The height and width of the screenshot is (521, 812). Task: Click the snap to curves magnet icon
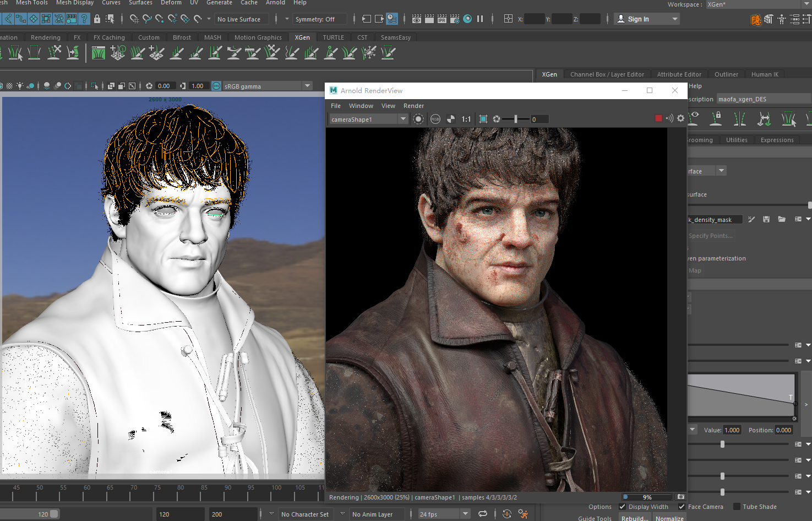click(146, 19)
